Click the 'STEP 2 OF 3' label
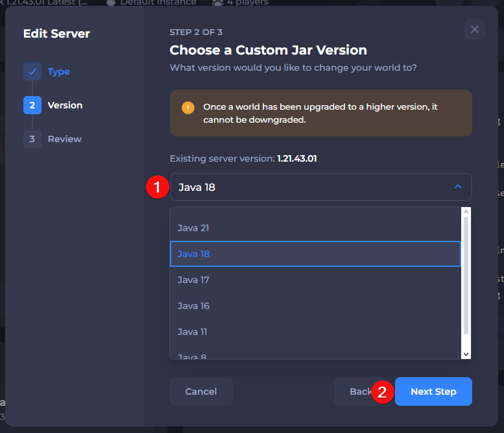 click(x=196, y=32)
